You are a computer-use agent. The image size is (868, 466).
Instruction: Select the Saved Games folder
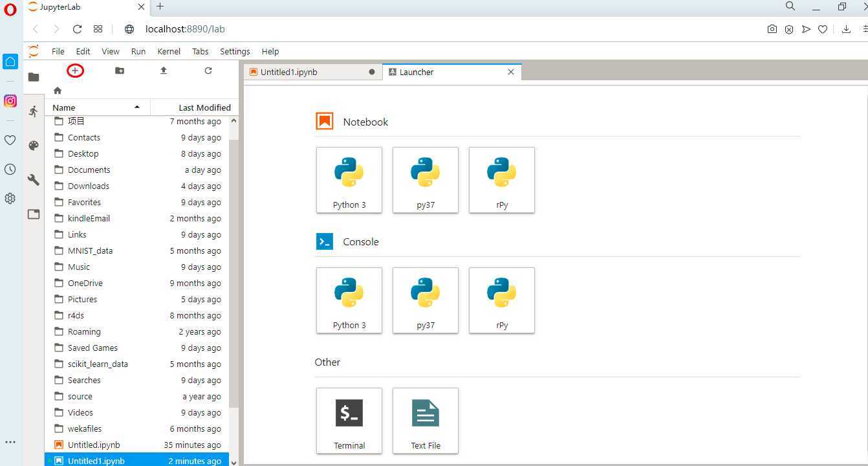137,348
